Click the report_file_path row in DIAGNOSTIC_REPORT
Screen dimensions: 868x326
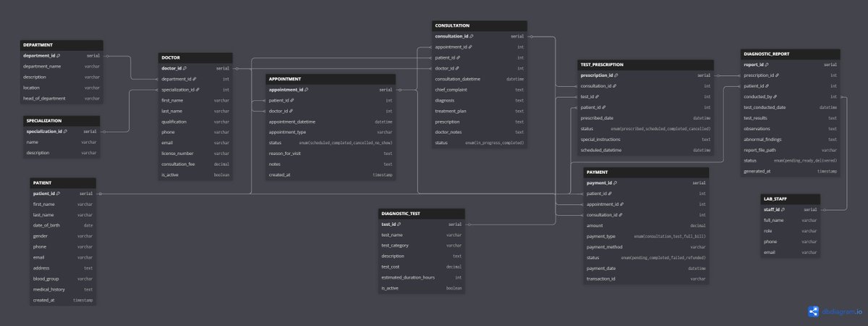[791, 150]
